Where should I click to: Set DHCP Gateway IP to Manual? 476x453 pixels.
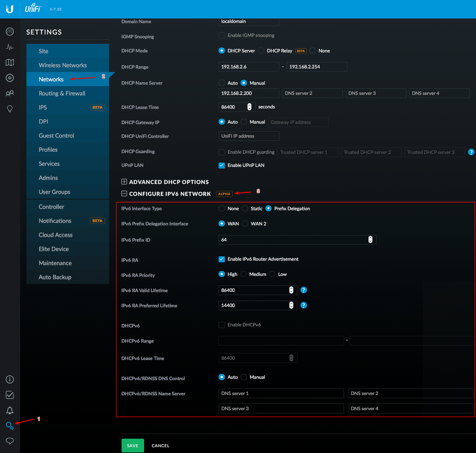244,122
